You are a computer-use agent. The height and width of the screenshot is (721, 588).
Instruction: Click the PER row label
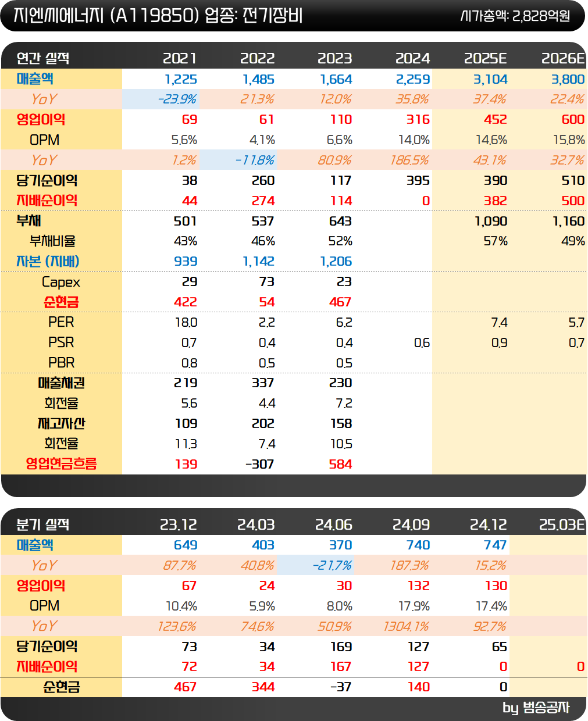(61, 322)
